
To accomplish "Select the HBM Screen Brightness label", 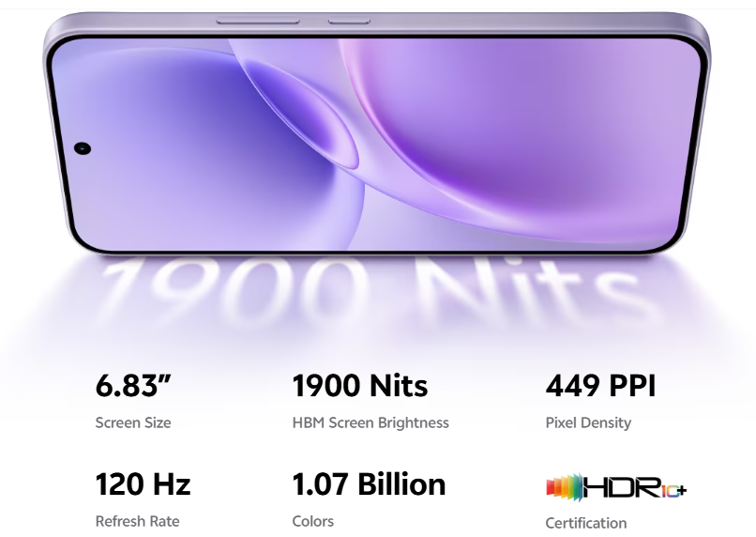I will tap(370, 422).
